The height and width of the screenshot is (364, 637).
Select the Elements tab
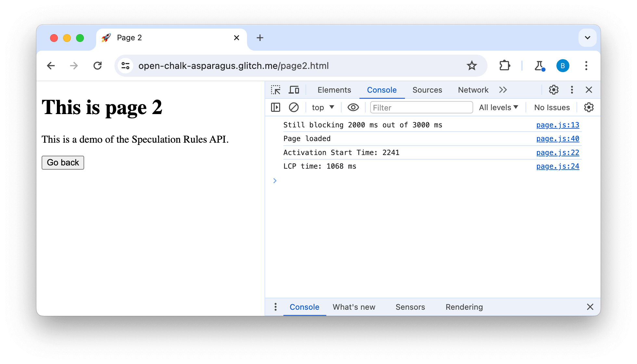click(334, 90)
